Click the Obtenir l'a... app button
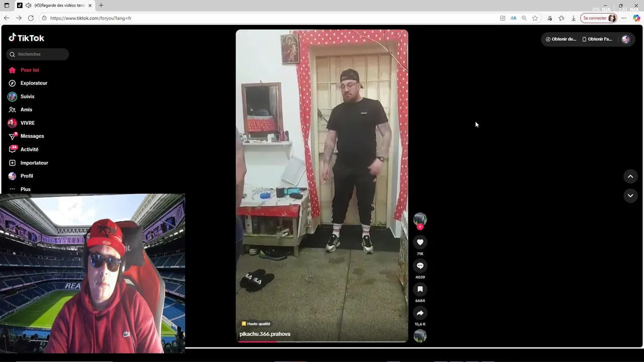644x362 pixels. pyautogui.click(x=597, y=39)
